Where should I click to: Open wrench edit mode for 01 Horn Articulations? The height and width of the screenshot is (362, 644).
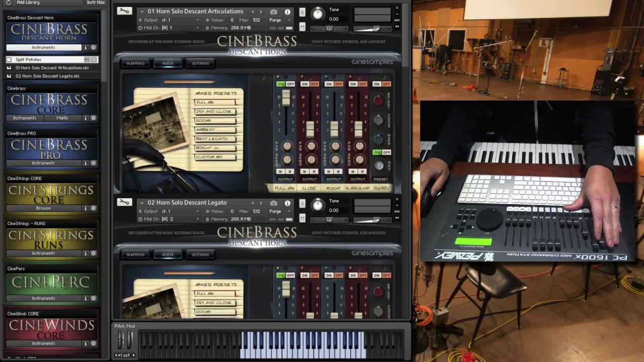[124, 11]
